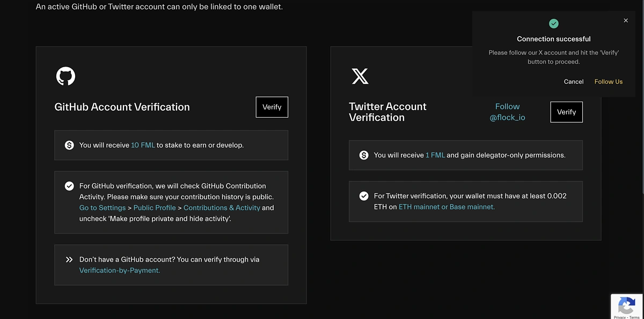This screenshot has width=644, height=319.
Task: Click the dollar icon beside 10 FML
Action: pyautogui.click(x=69, y=145)
